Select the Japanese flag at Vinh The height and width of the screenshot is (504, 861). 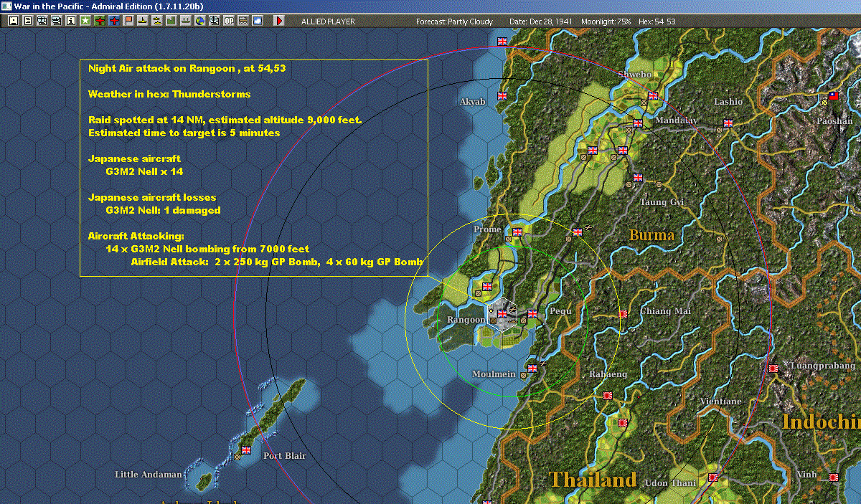coord(834,477)
